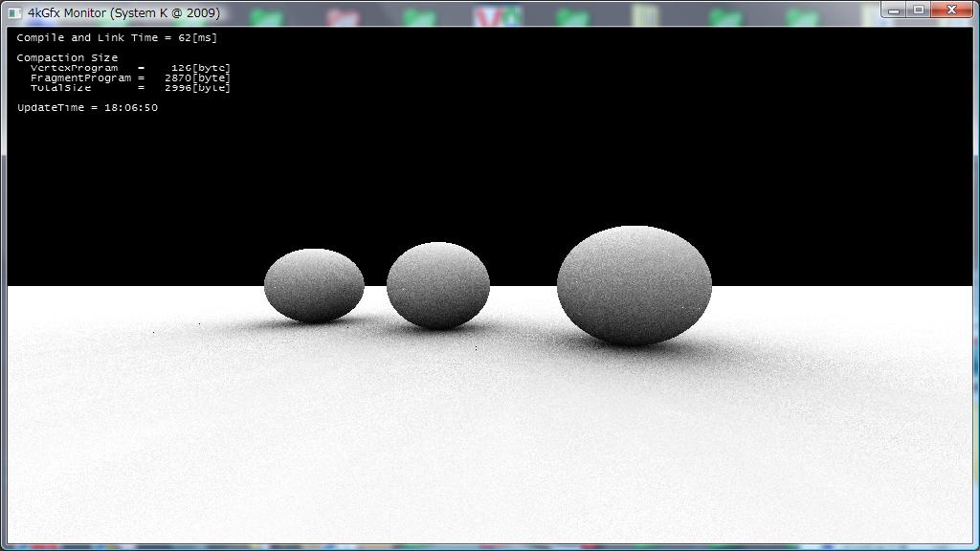Maximize the 4kGfx Monitor window
The height and width of the screenshot is (551, 980).
click(919, 11)
